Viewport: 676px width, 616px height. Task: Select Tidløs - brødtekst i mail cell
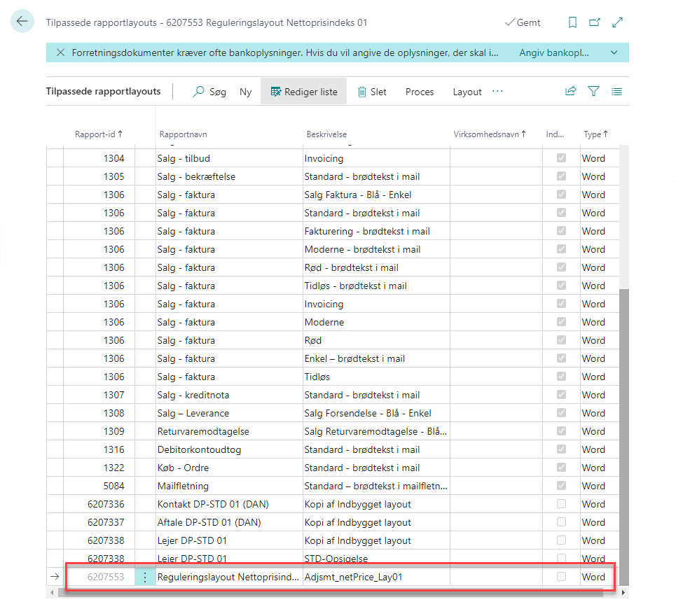click(x=376, y=286)
